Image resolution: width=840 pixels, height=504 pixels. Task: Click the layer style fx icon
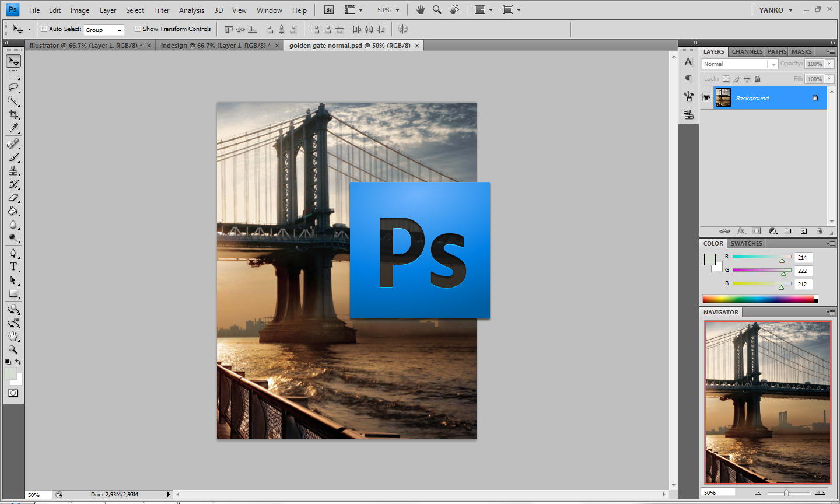pyautogui.click(x=741, y=232)
